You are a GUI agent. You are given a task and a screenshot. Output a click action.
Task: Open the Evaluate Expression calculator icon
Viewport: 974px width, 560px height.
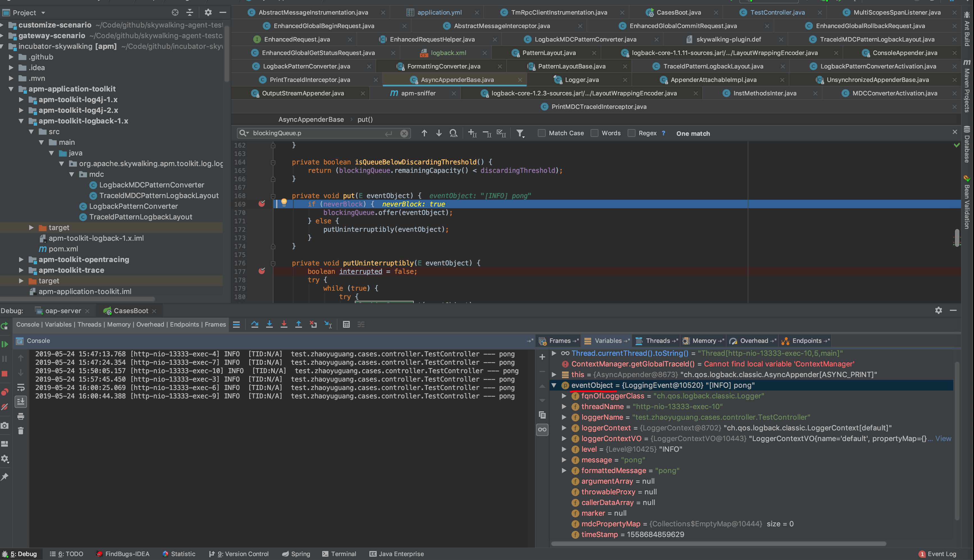click(x=346, y=324)
